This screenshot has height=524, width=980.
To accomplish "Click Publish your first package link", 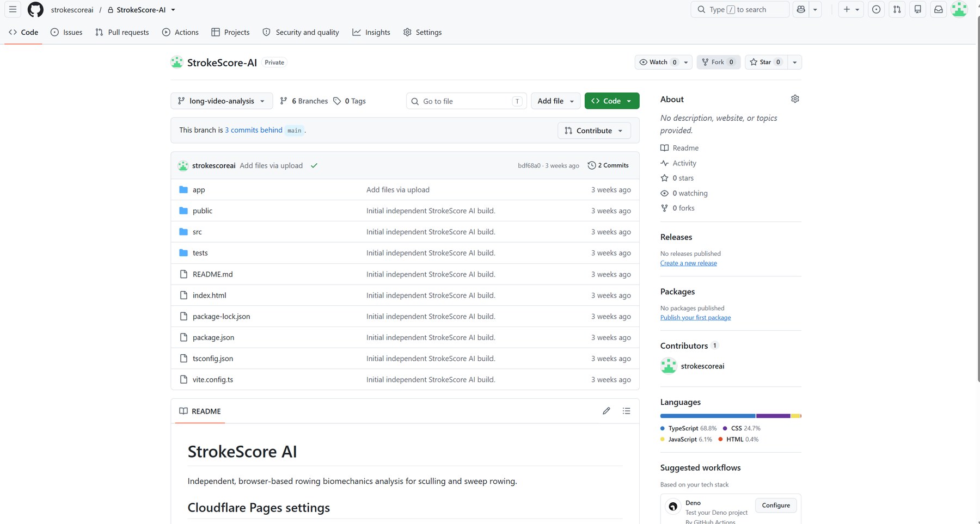I will 696,318.
